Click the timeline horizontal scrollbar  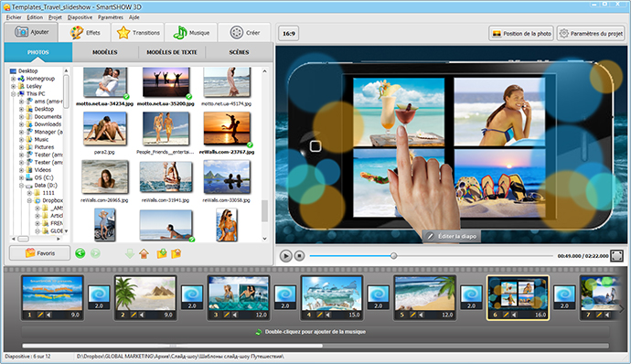pos(172,346)
